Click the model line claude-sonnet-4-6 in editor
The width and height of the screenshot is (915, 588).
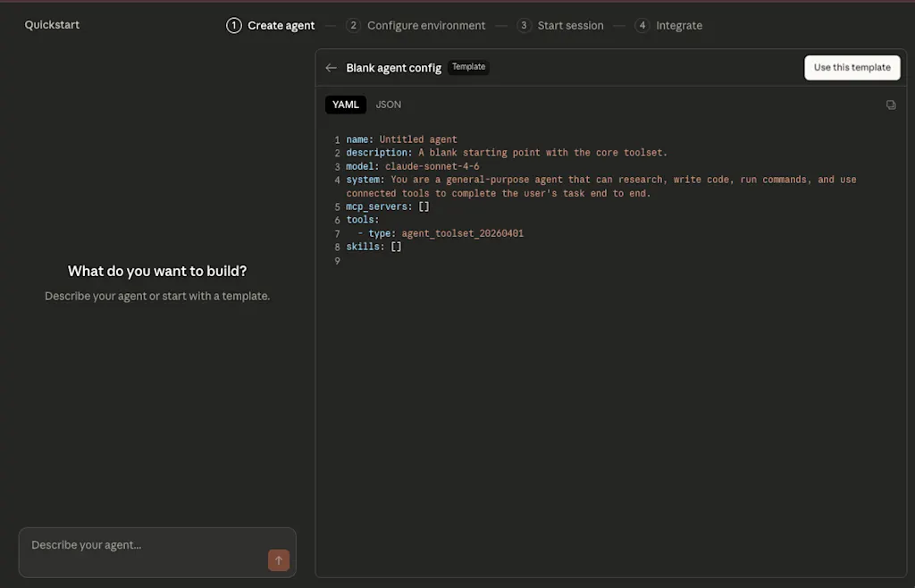[x=413, y=166]
